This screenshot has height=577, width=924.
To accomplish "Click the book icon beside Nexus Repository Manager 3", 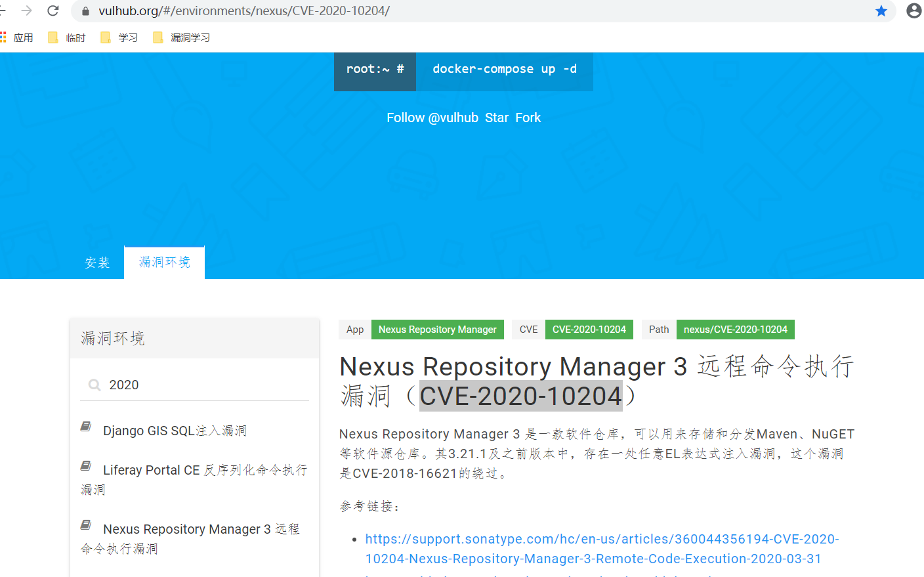I will 86,525.
